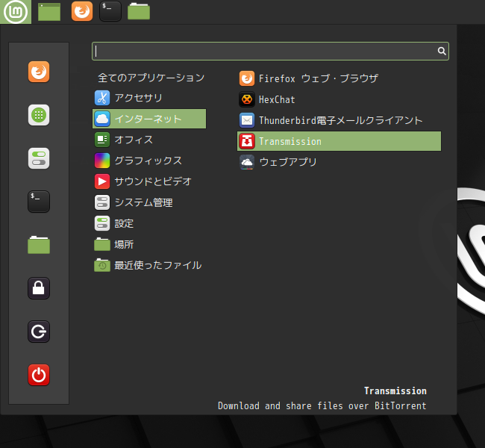Launch Firefox ウェブ・ブラウザ from app list
Image resolution: width=485 pixels, height=448 pixels.
(339, 78)
